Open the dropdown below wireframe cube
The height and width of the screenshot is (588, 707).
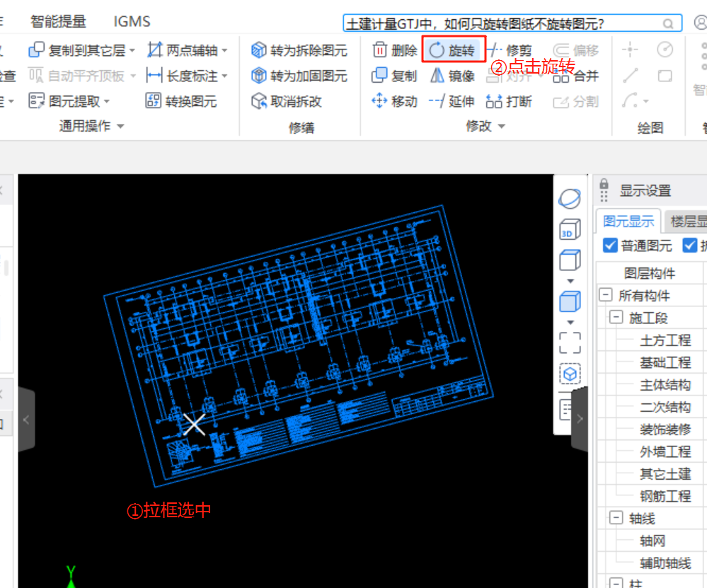(x=570, y=281)
